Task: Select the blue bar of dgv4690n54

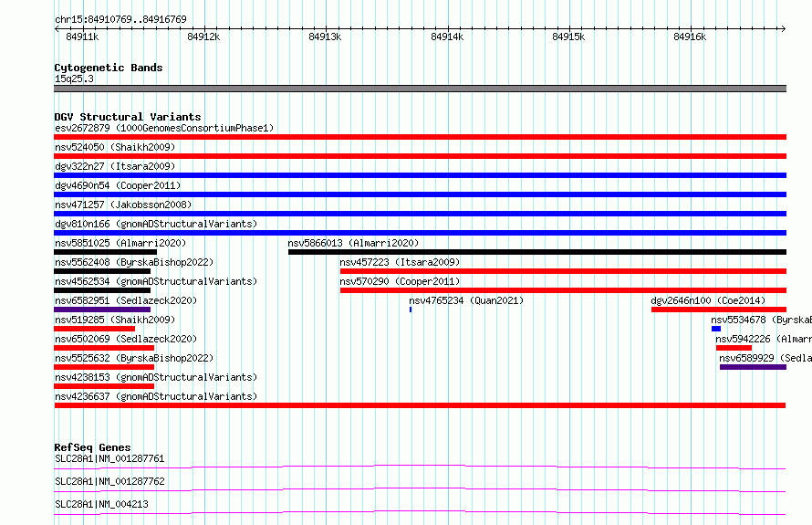Action: point(420,194)
